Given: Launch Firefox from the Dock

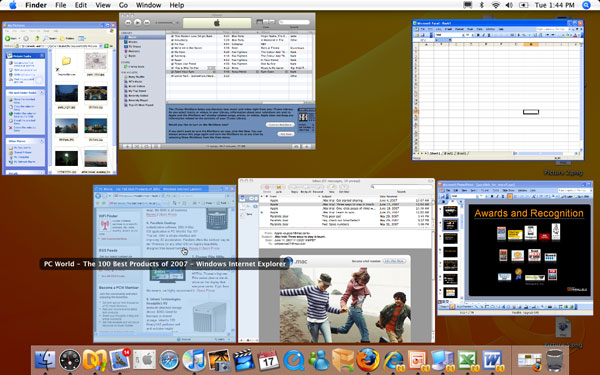Looking at the screenshot, I should [368, 360].
